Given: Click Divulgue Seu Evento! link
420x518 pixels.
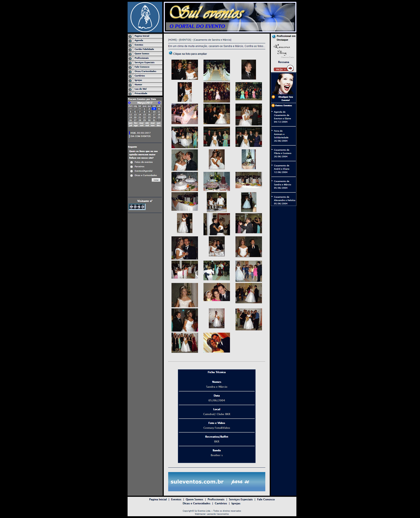Looking at the screenshot, I should [x=286, y=99].
